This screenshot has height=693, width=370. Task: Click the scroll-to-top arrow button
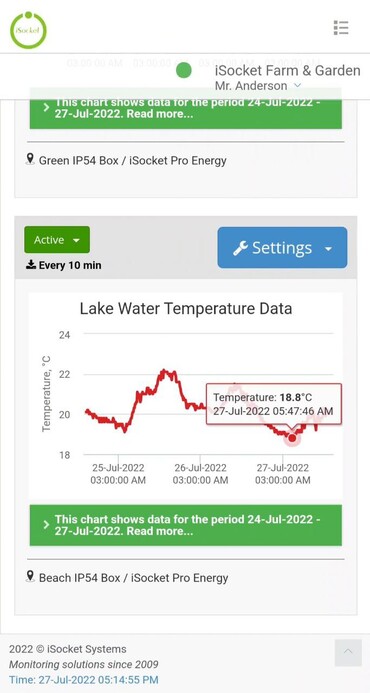348,652
